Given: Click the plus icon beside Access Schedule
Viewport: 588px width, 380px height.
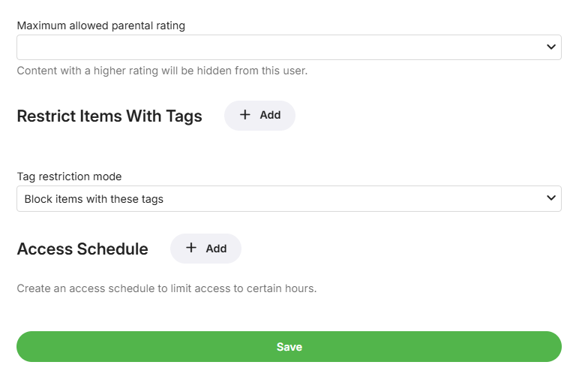Looking at the screenshot, I should [190, 248].
